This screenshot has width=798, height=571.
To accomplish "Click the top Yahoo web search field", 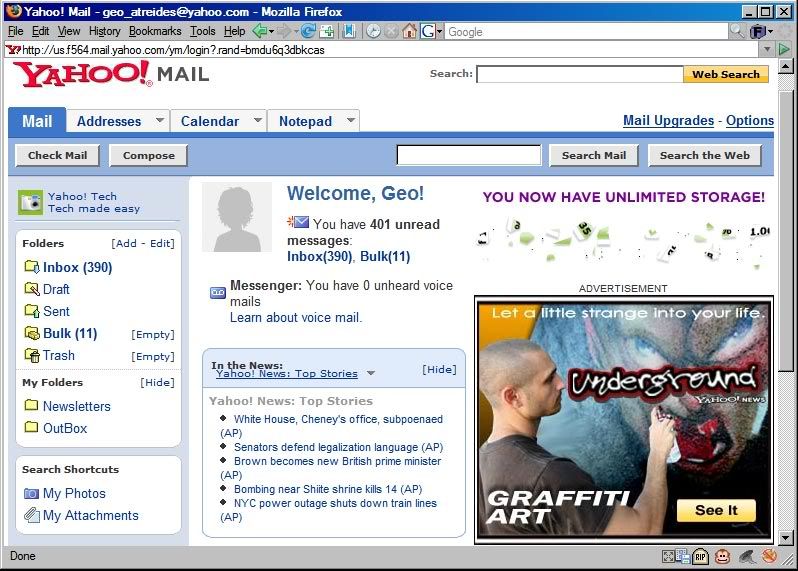I will click(x=580, y=74).
